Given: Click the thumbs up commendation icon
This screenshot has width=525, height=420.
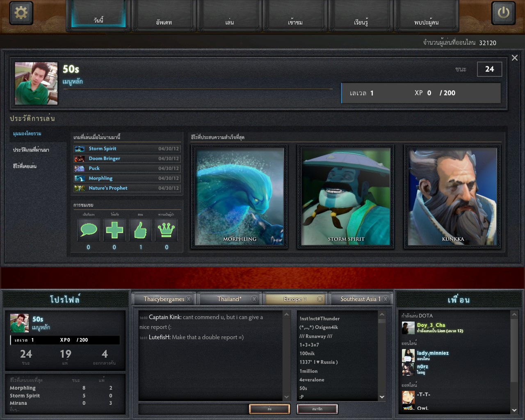Looking at the screenshot, I should point(140,230).
